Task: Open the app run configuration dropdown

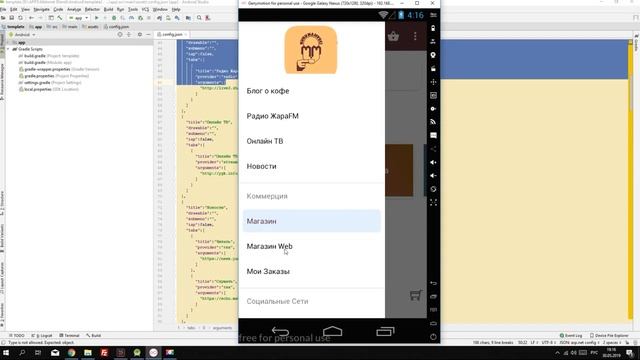Action: coord(78,18)
